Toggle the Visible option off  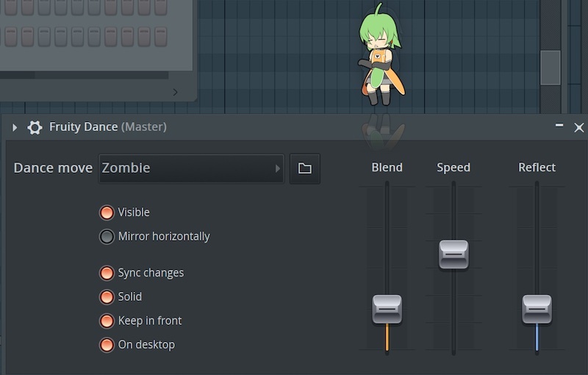pyautogui.click(x=107, y=213)
